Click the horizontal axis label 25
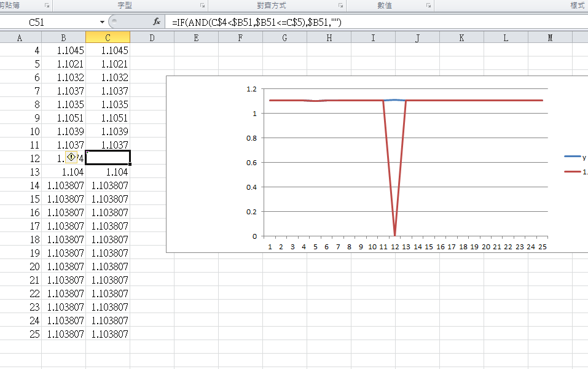 point(543,247)
